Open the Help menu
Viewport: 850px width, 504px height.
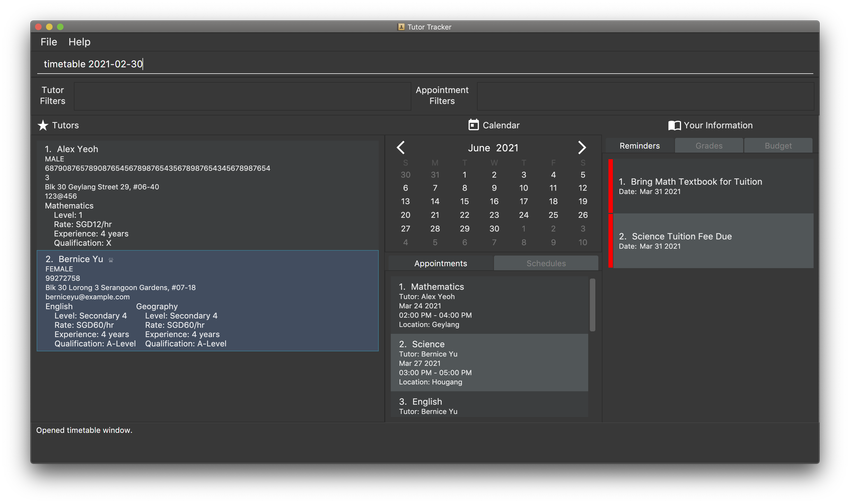pyautogui.click(x=79, y=42)
